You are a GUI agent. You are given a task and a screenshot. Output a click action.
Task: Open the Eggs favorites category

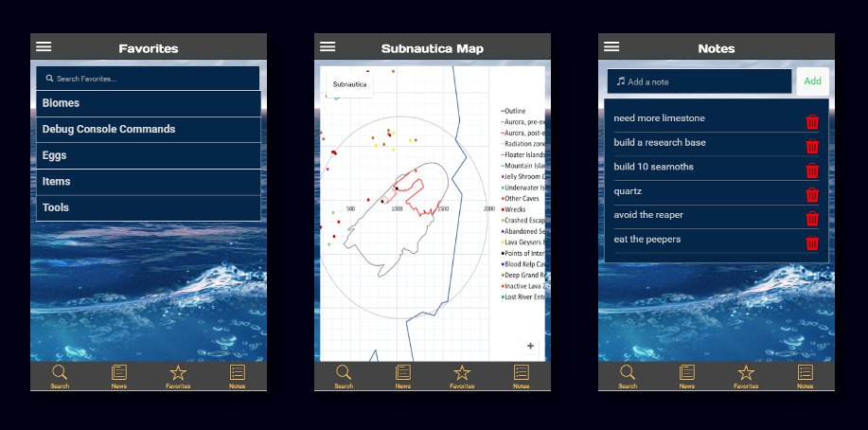pos(149,155)
